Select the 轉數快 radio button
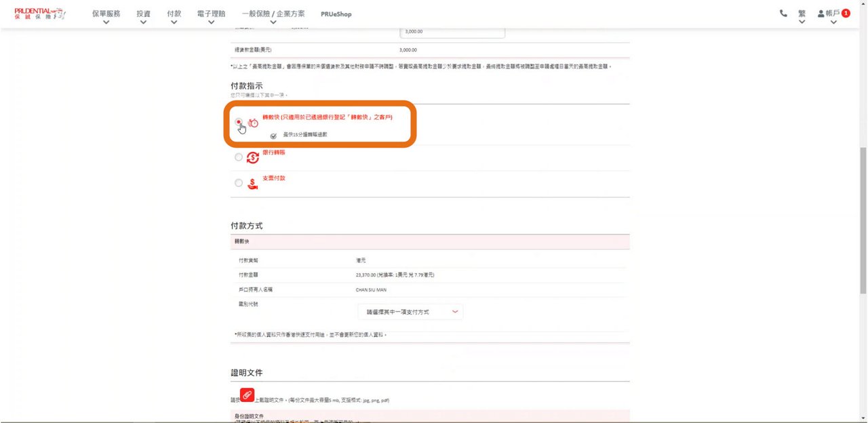 238,122
